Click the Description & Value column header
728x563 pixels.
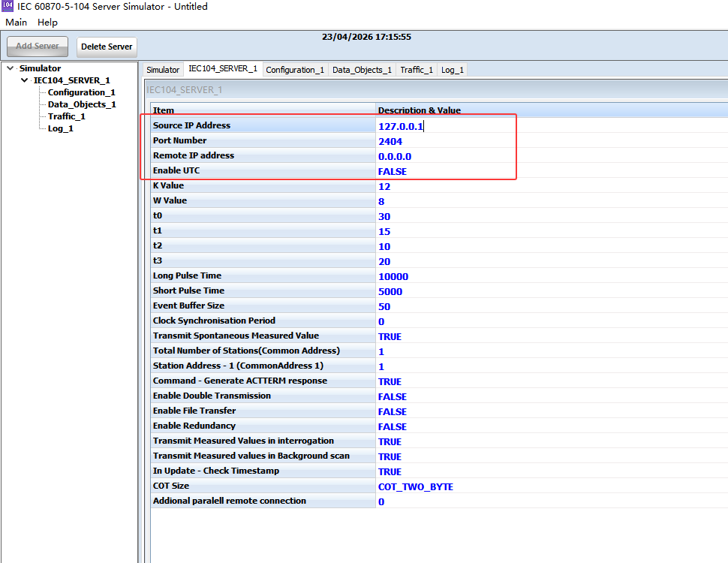click(420, 110)
